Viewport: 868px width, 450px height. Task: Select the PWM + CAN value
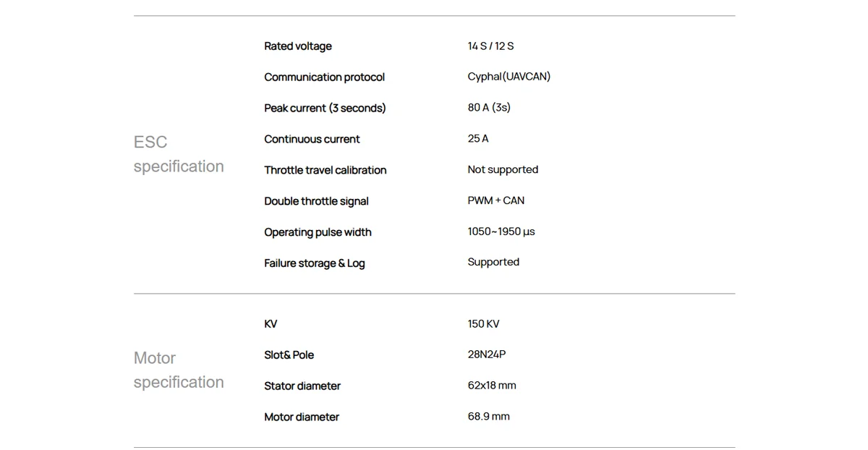click(496, 200)
